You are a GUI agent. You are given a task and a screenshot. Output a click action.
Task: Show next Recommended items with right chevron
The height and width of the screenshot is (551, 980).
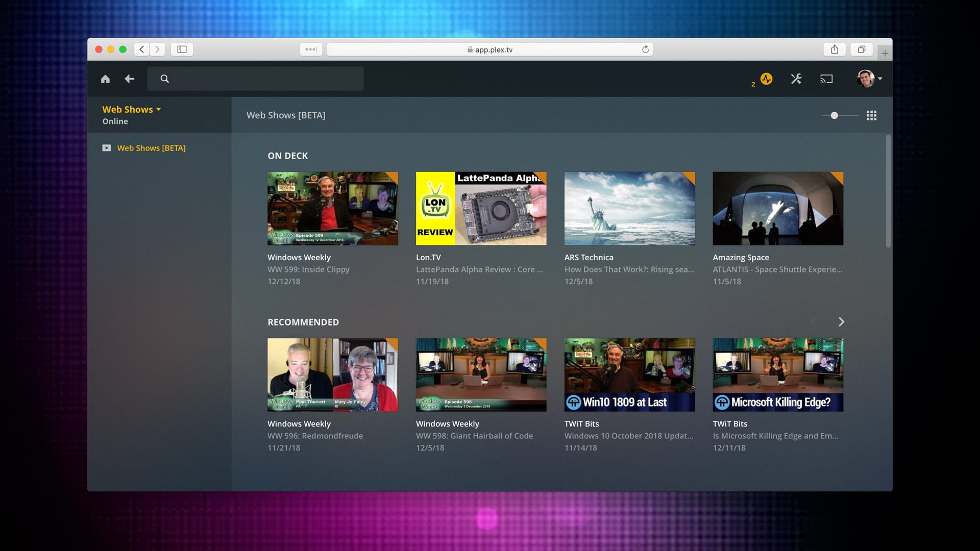point(841,322)
